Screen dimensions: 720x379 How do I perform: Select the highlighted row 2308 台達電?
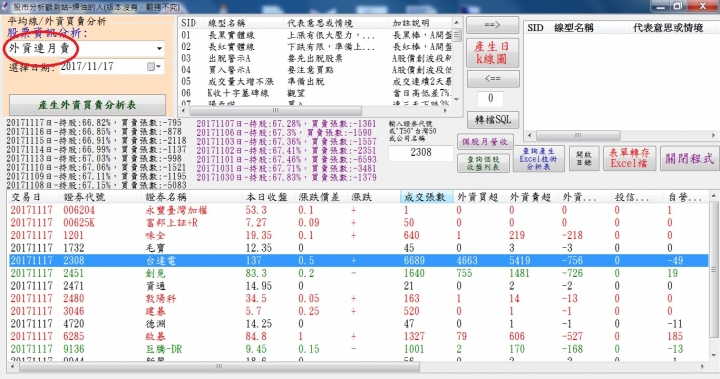pos(358,260)
